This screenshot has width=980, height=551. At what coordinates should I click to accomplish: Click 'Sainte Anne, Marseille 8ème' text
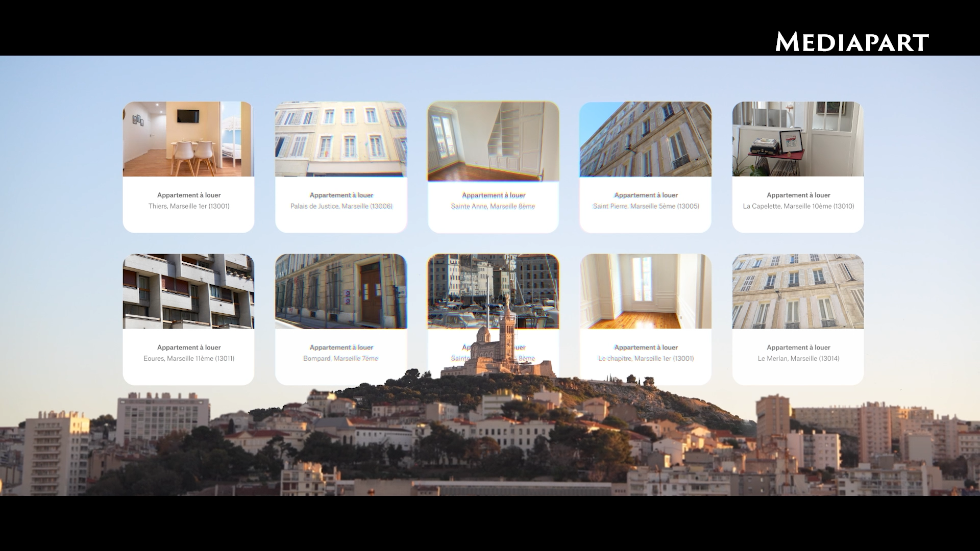click(493, 206)
